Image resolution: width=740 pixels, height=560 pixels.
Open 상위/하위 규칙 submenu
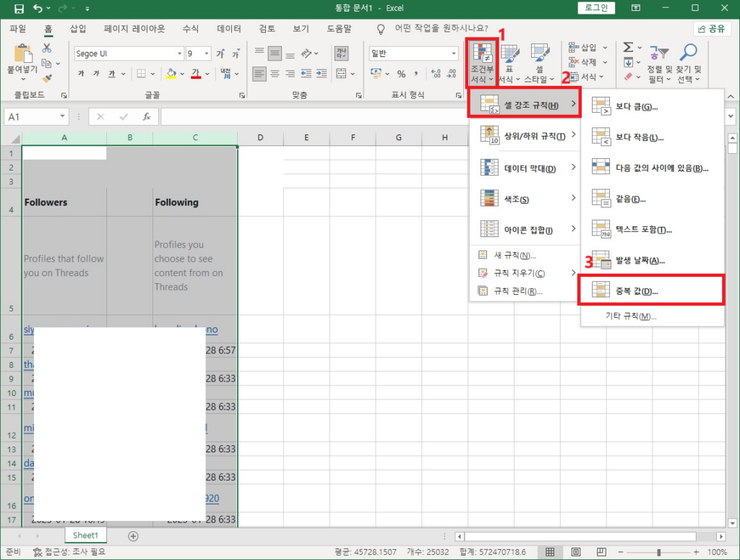click(x=525, y=136)
